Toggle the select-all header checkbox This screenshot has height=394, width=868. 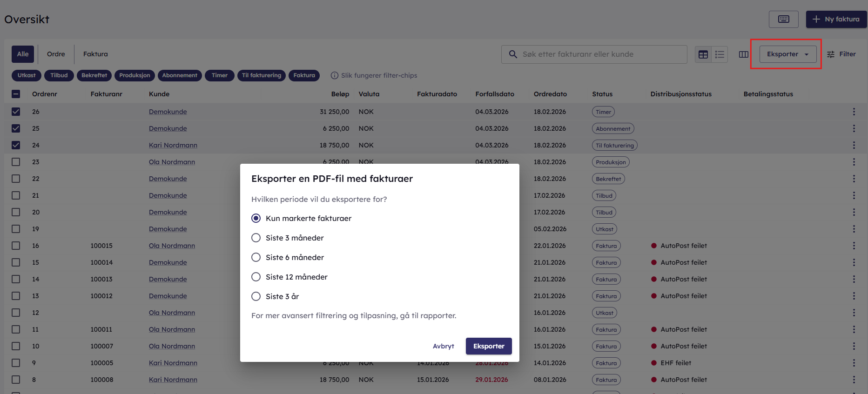16,94
